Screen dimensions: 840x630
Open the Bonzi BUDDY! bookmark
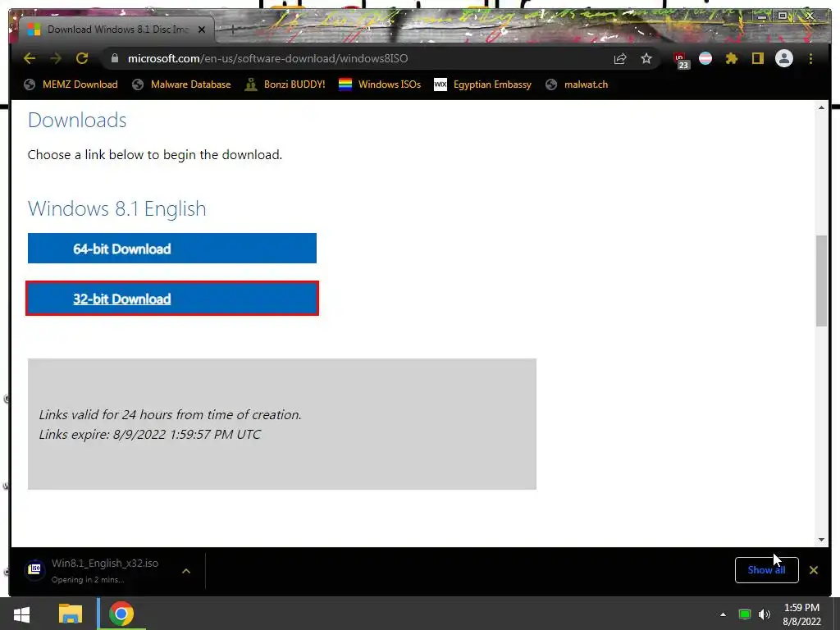point(285,84)
